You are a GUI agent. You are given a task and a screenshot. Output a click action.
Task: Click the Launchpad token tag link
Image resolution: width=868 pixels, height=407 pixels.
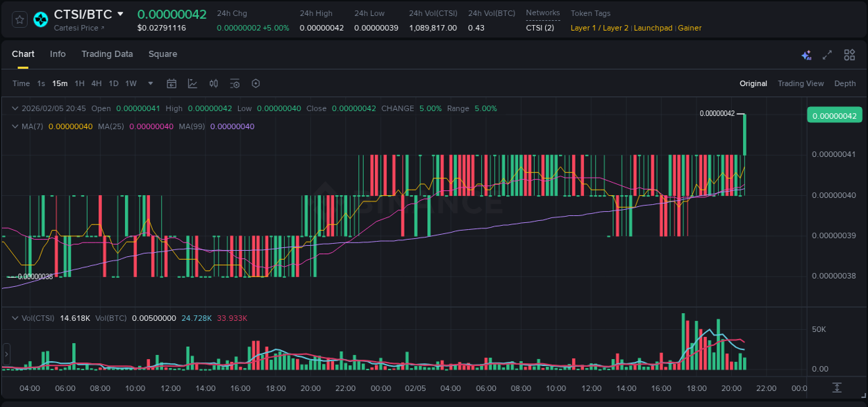tap(653, 28)
